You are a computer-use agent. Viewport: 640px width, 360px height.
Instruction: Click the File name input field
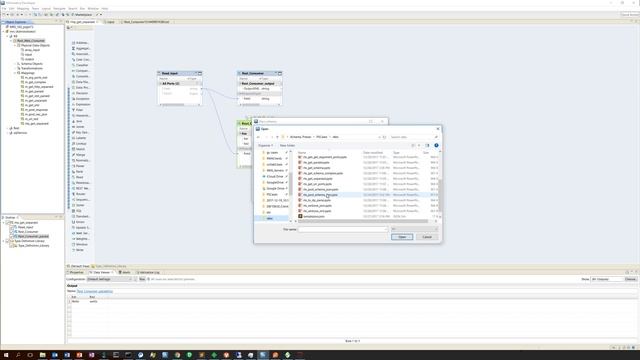343,229
